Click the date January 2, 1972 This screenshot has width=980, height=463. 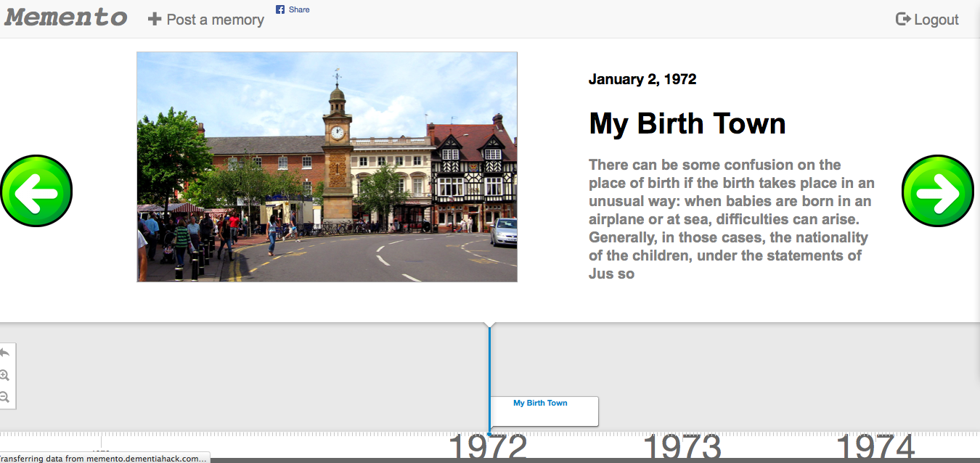[642, 79]
